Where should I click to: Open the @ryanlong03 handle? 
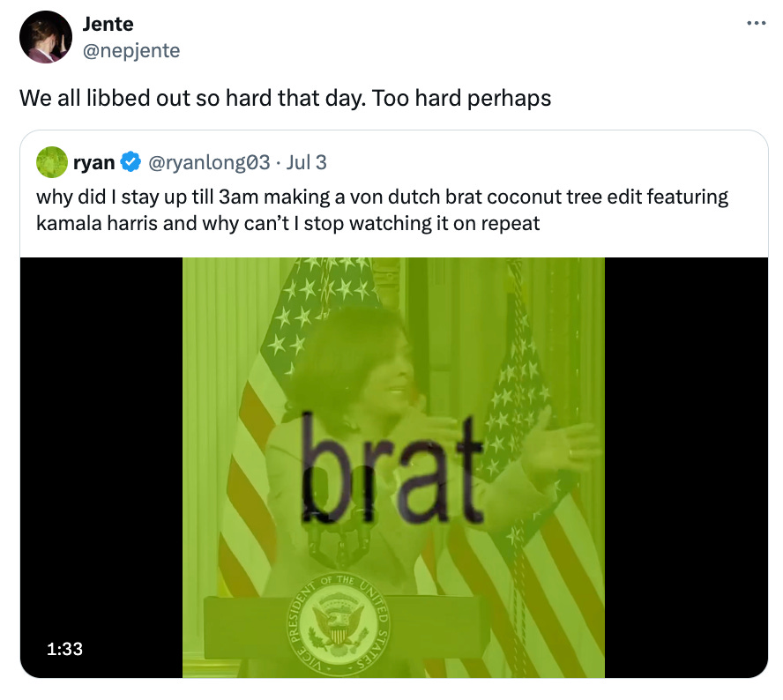click(x=209, y=162)
